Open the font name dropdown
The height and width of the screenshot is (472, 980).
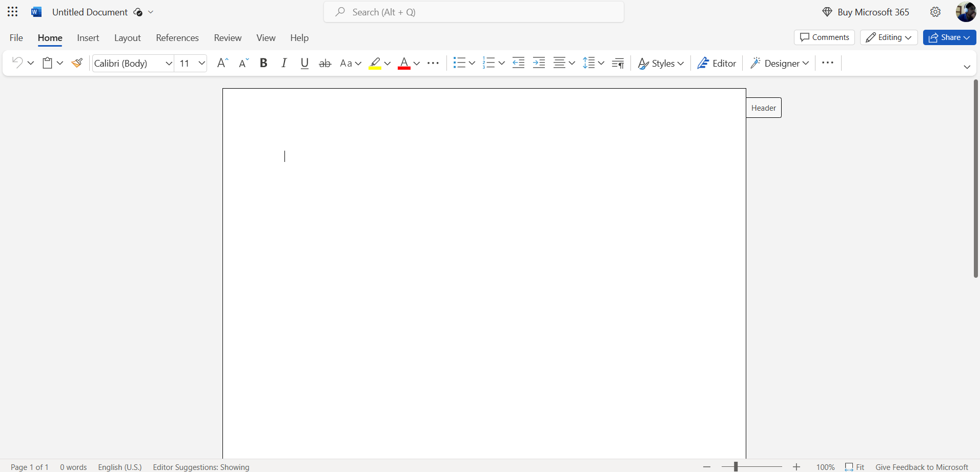click(x=169, y=63)
